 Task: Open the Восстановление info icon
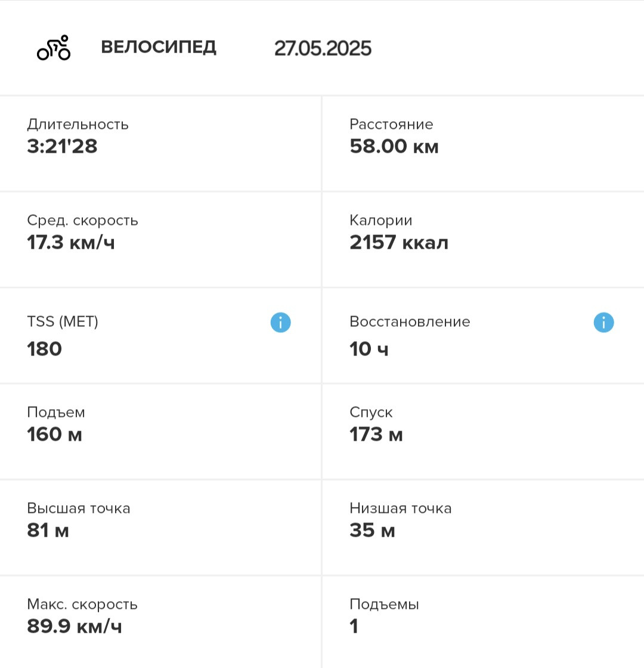tap(603, 323)
